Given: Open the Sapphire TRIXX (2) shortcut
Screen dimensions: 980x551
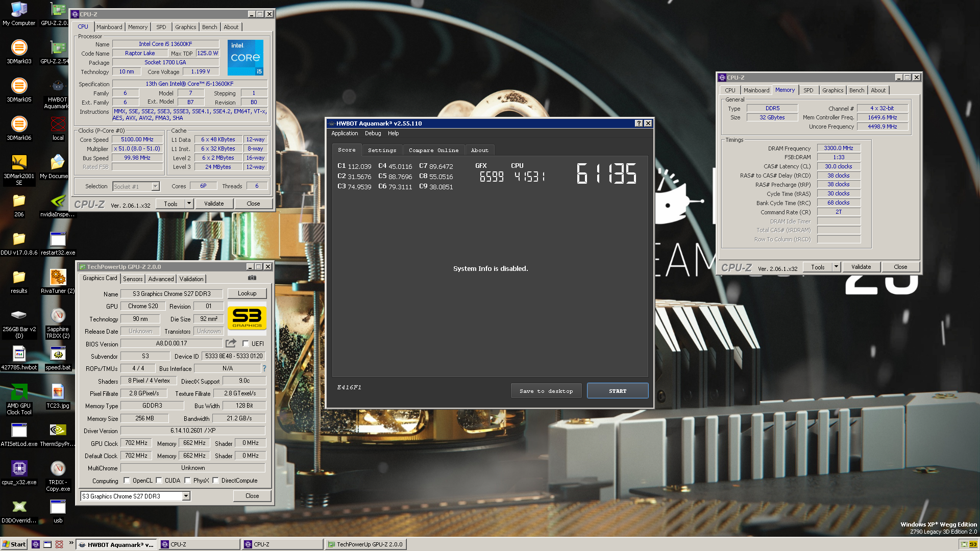Looking at the screenshot, I should click(58, 322).
